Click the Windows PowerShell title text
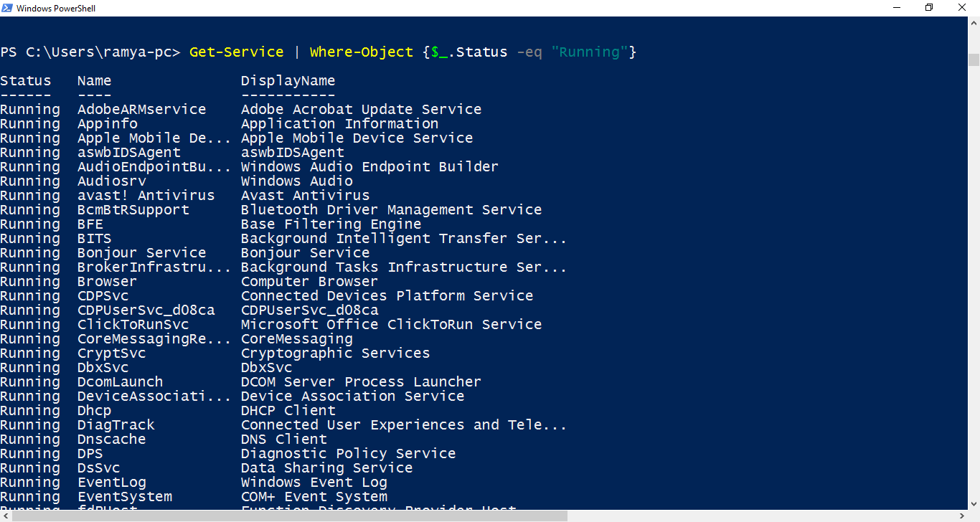Image resolution: width=980 pixels, height=522 pixels. [56, 9]
